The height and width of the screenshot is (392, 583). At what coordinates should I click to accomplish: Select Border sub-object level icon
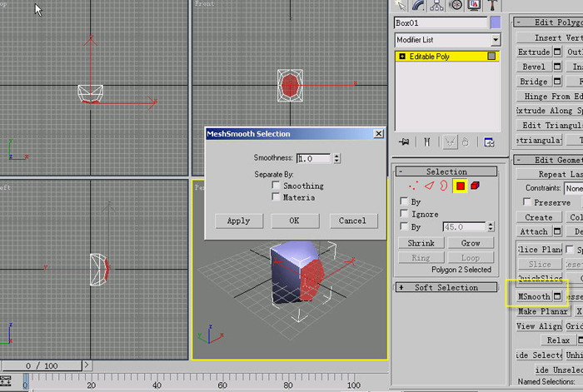pyautogui.click(x=444, y=186)
